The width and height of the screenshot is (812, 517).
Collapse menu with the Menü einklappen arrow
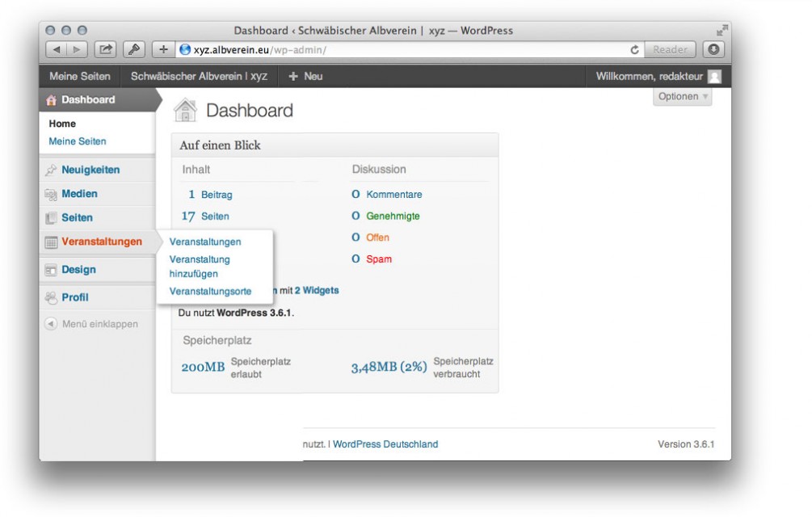(x=51, y=324)
